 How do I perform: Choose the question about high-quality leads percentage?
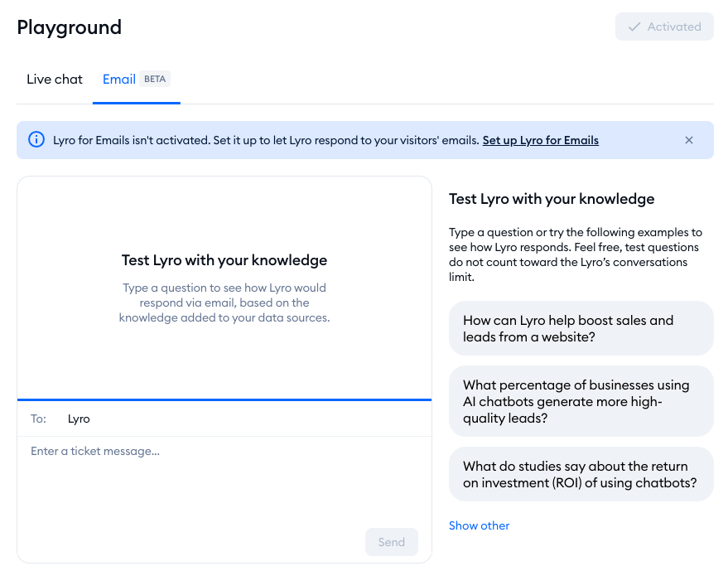tap(581, 401)
